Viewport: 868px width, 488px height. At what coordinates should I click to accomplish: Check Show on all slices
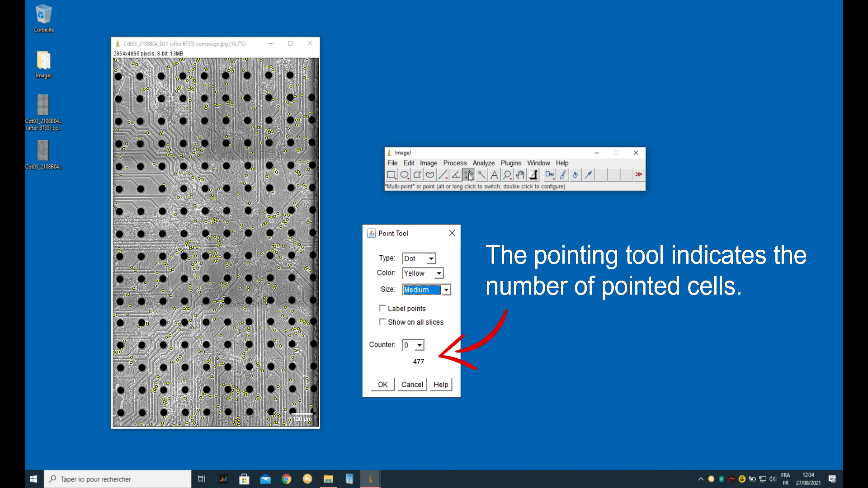[382, 322]
